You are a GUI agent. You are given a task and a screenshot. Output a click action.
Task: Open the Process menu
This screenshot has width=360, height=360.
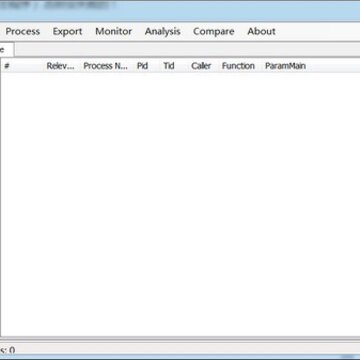tap(23, 31)
